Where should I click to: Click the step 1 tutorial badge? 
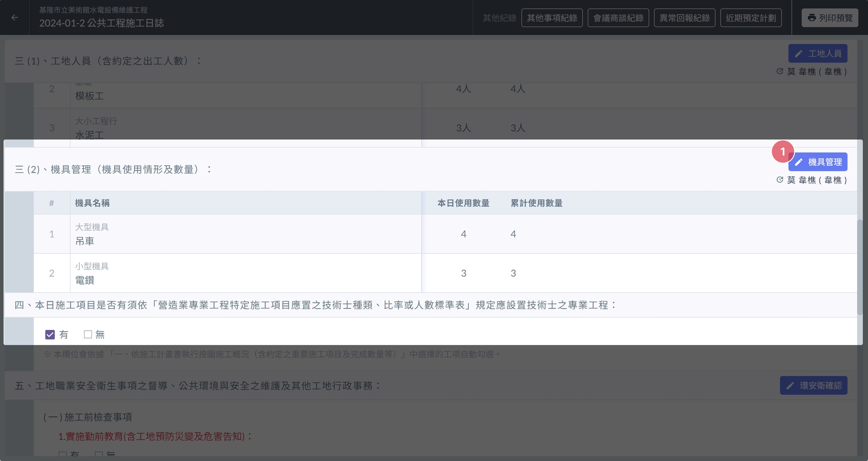tap(782, 152)
